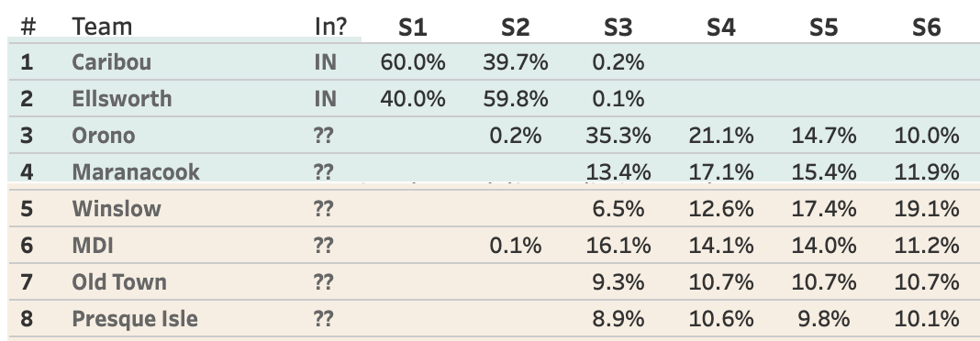Click the ?? status for Orono
Image resolution: width=980 pixels, height=341 pixels.
tap(323, 136)
